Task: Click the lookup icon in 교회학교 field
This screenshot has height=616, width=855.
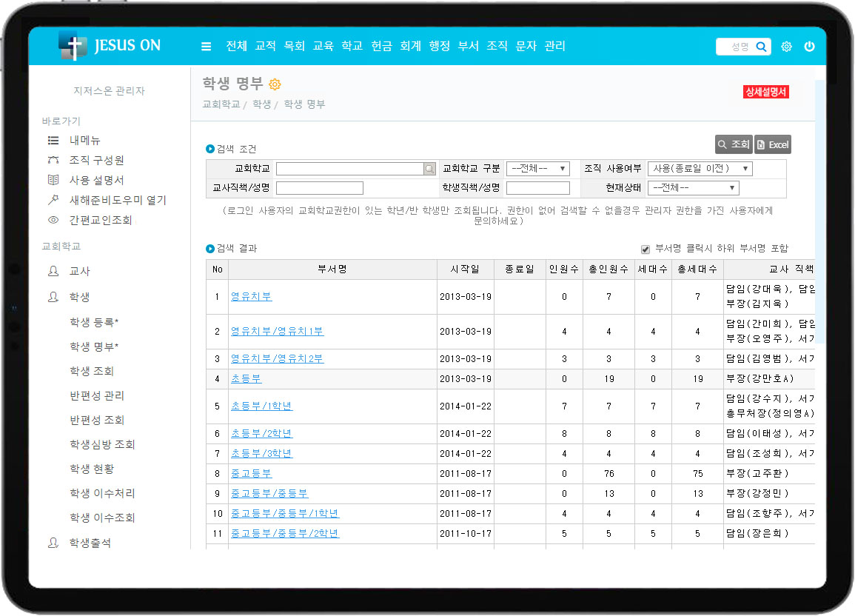Action: pos(429,169)
